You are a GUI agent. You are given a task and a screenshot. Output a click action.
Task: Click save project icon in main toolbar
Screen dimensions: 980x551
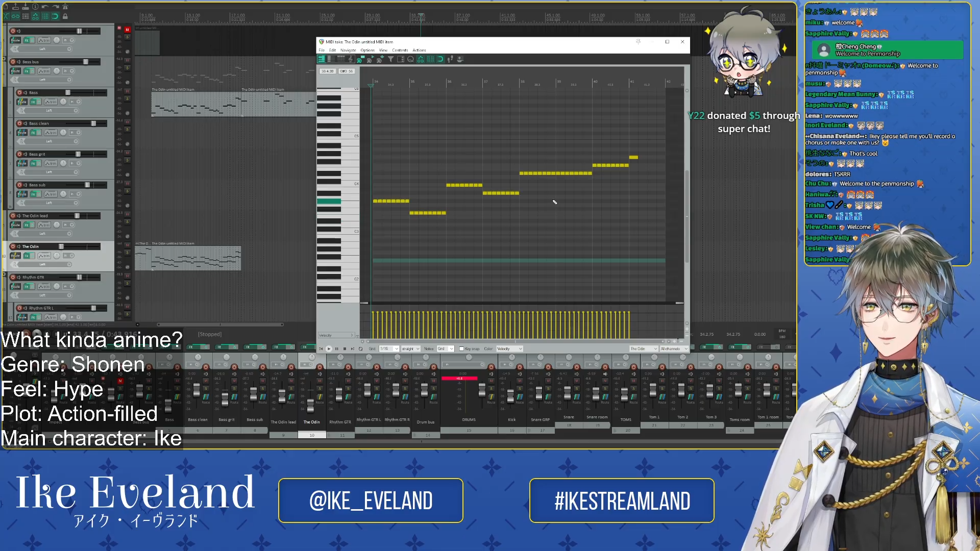pos(26,7)
